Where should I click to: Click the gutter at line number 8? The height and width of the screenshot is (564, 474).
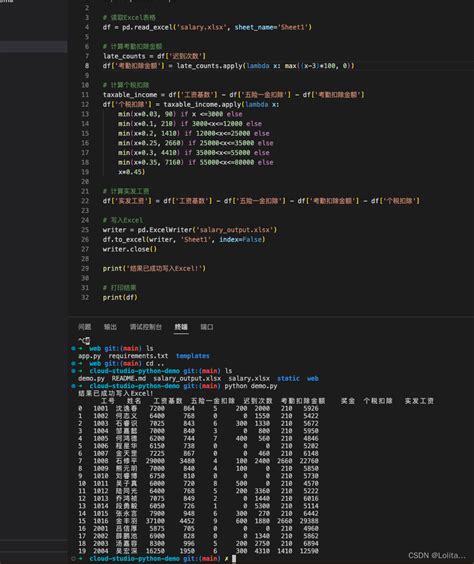[x=87, y=66]
